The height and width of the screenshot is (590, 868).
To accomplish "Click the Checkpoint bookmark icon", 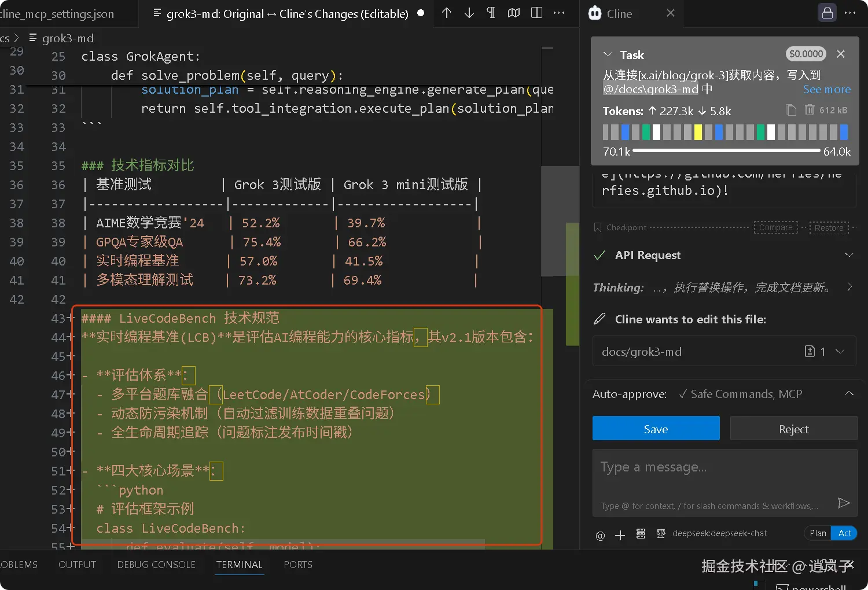I will coord(598,227).
